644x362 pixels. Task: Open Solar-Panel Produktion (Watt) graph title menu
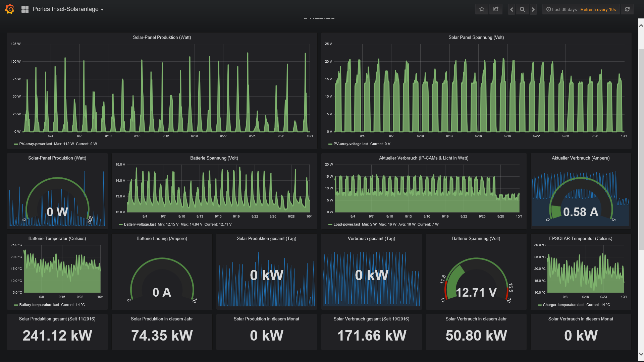(x=162, y=38)
